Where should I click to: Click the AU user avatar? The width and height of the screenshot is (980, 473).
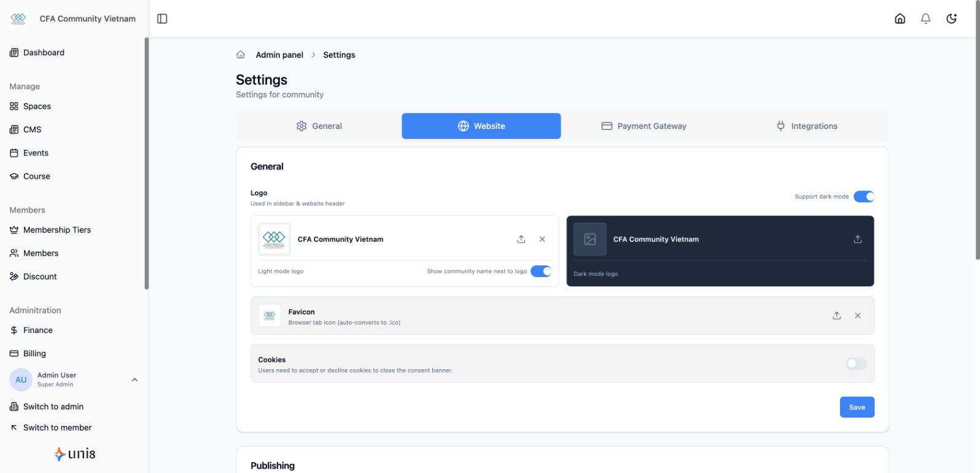(21, 380)
